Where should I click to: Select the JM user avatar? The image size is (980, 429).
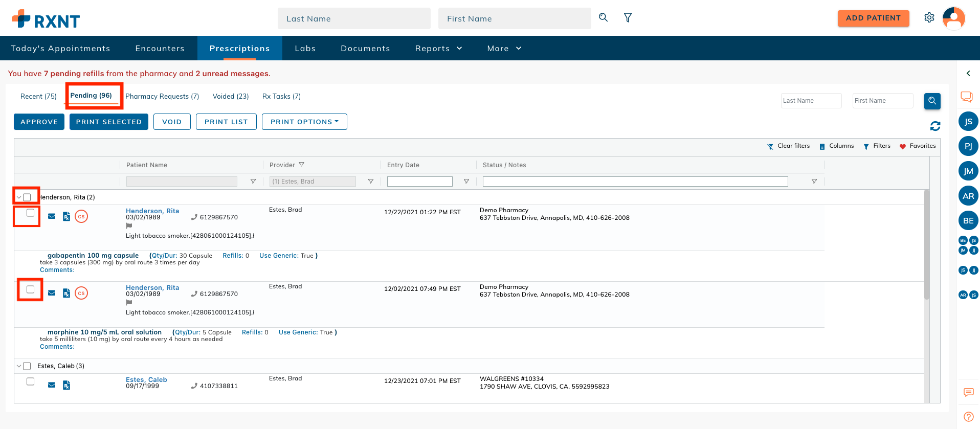968,171
